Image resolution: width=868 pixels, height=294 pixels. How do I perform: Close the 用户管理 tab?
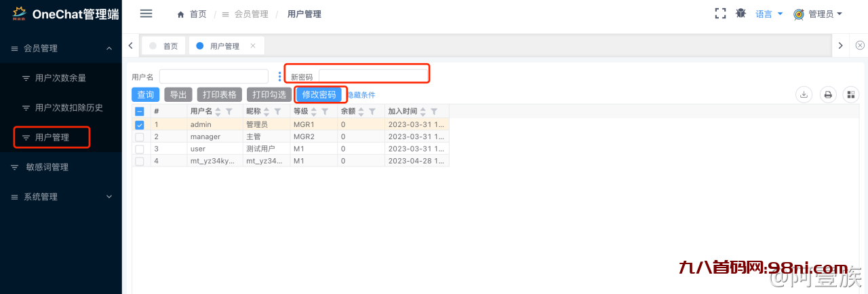(x=253, y=45)
